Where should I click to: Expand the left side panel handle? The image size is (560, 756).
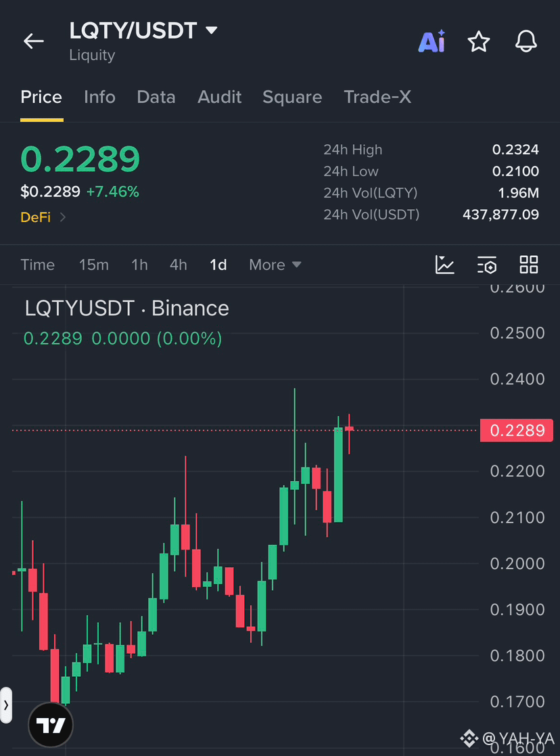pos(6,705)
